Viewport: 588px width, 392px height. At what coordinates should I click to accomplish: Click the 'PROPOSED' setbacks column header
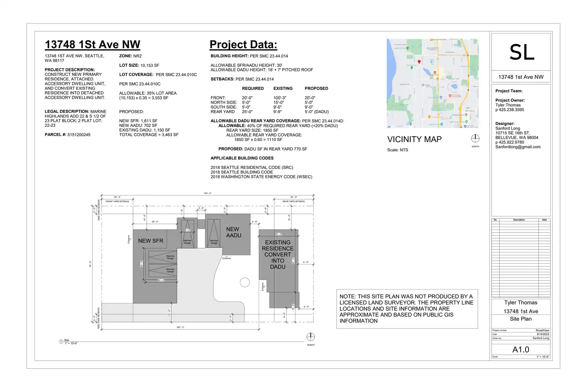coord(316,89)
